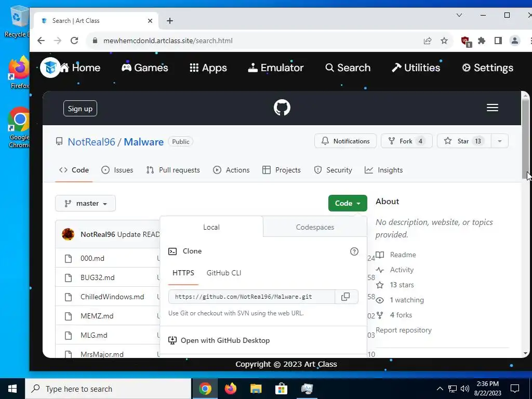This screenshot has width=532, height=399.
Task: Click the volume icon in system tray
Action: pyautogui.click(x=465, y=389)
